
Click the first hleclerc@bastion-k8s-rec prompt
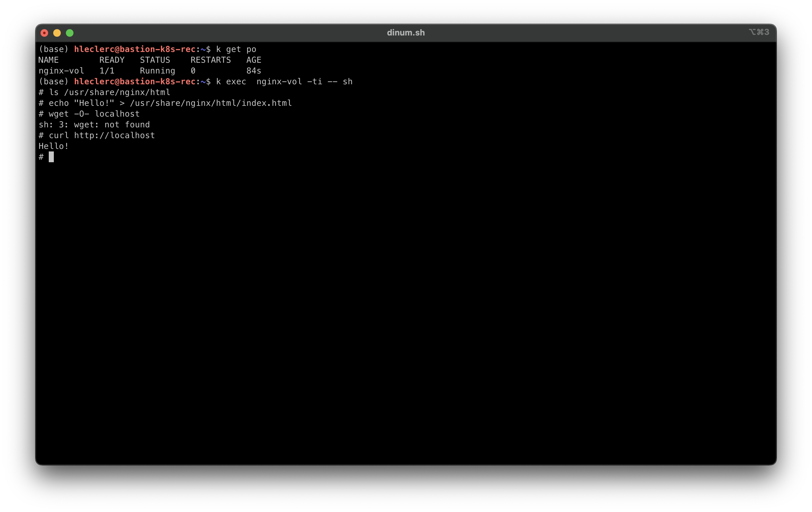[135, 49]
